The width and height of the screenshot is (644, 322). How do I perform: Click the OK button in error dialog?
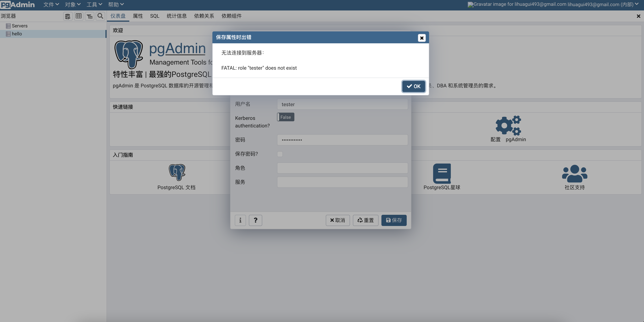(414, 86)
